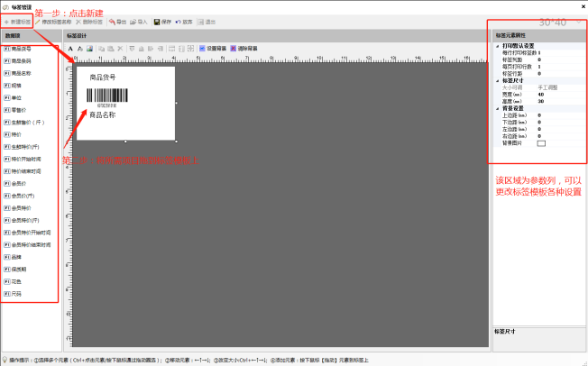Click the 每页打印行数 value field
This screenshot has height=366, width=588.
click(x=561, y=67)
